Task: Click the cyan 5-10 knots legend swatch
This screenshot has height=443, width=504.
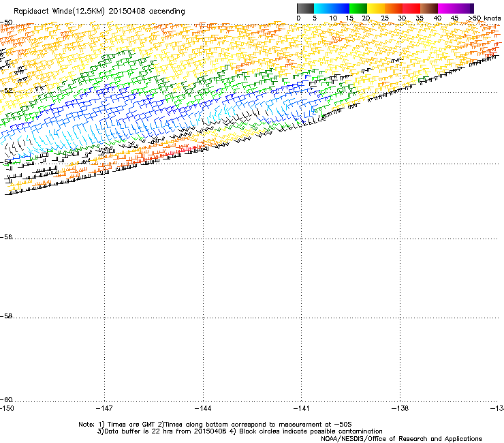Action: [323, 8]
